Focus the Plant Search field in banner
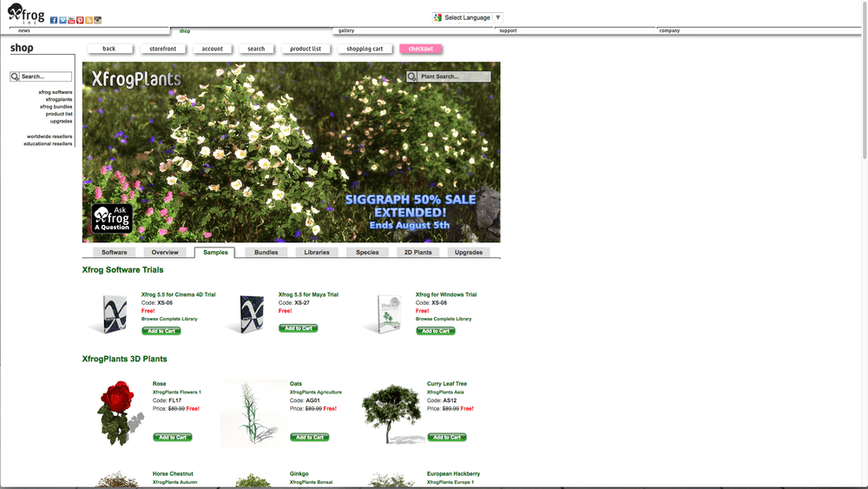The width and height of the screenshot is (868, 489). point(453,76)
